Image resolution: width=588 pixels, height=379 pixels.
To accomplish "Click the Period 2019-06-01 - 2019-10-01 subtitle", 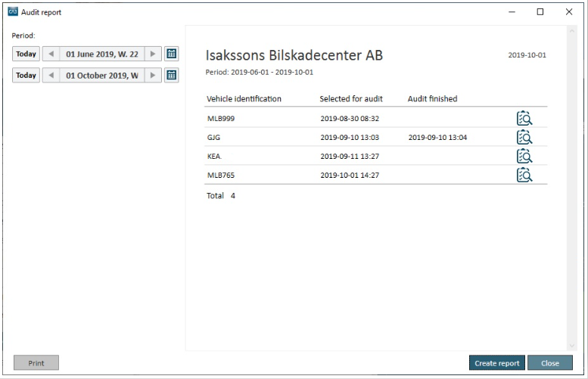I will point(259,73).
